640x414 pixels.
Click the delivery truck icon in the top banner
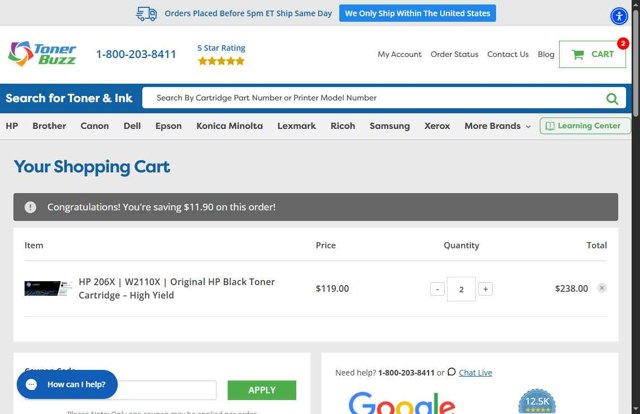pyautogui.click(x=146, y=14)
